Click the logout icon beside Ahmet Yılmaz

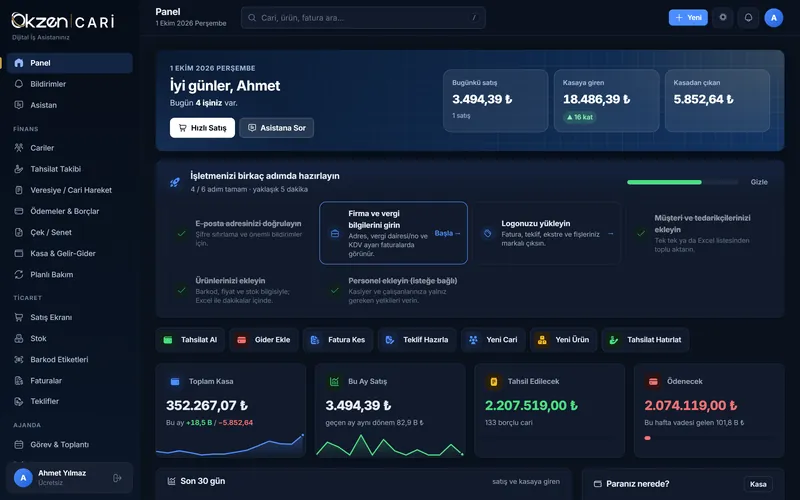pyautogui.click(x=117, y=478)
